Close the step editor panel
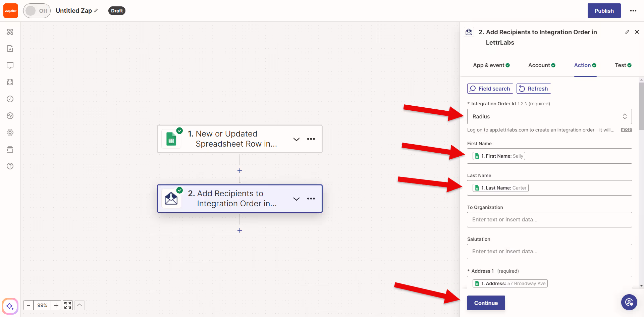The image size is (644, 317). coord(637,32)
